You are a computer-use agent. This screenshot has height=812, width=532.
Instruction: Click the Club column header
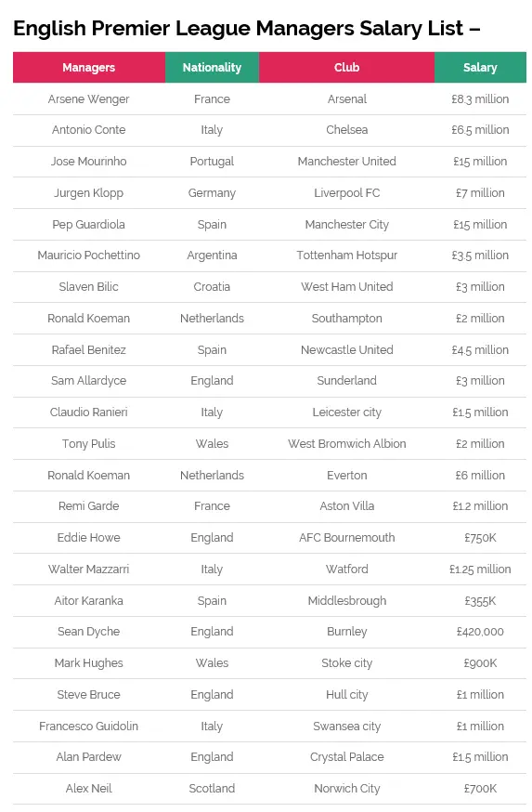pyautogui.click(x=346, y=67)
